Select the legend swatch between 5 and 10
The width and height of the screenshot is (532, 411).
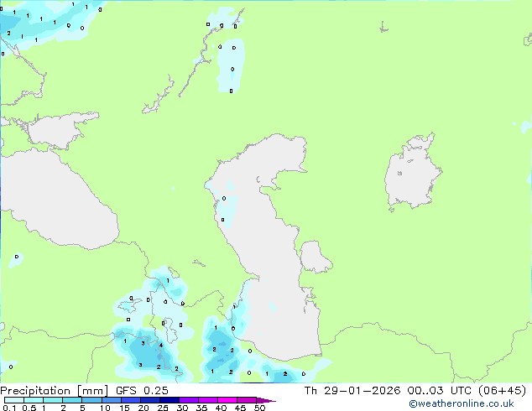[91, 400]
